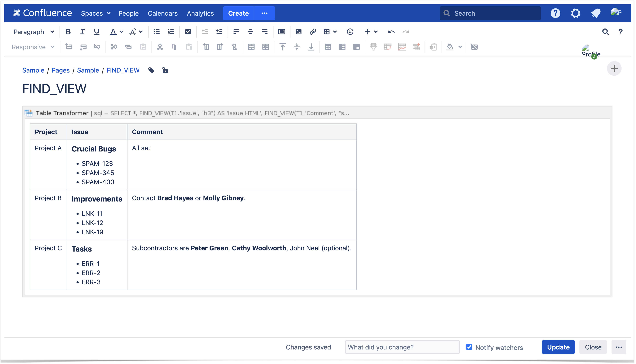Screen dimensions: 636x364
Task: Uncheck Notify watchers checkbox
Action: 469,347
